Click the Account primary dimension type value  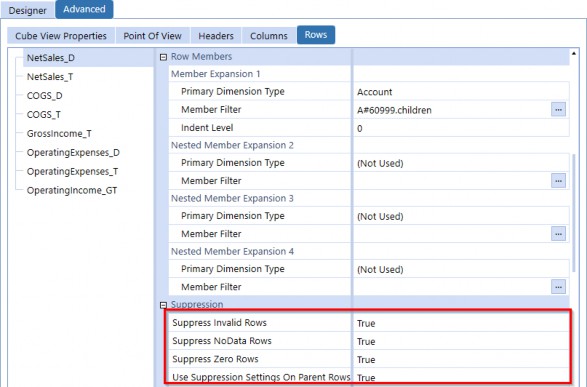tap(461, 92)
